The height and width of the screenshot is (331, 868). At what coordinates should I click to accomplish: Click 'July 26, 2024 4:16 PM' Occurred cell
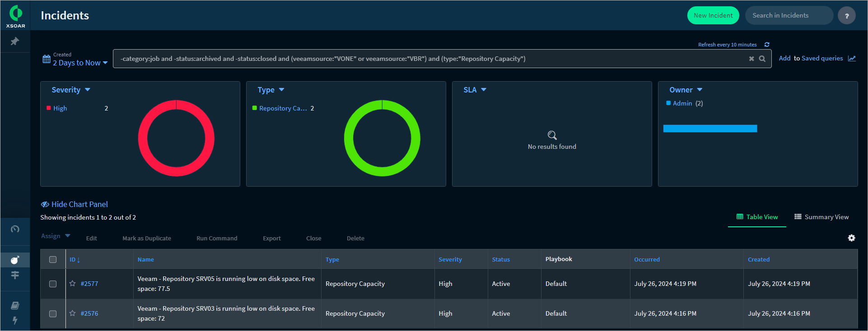665,313
